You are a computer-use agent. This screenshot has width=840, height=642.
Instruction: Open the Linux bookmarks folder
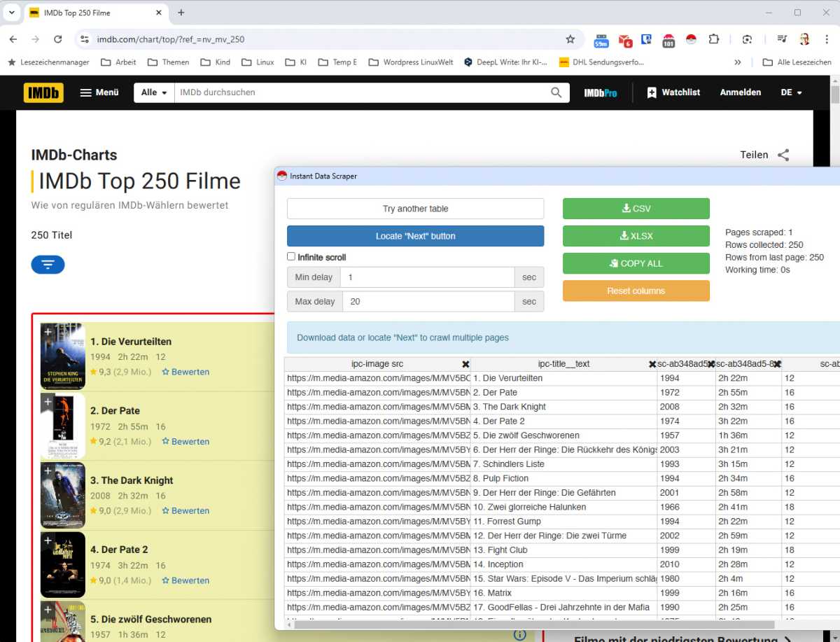pyautogui.click(x=258, y=62)
